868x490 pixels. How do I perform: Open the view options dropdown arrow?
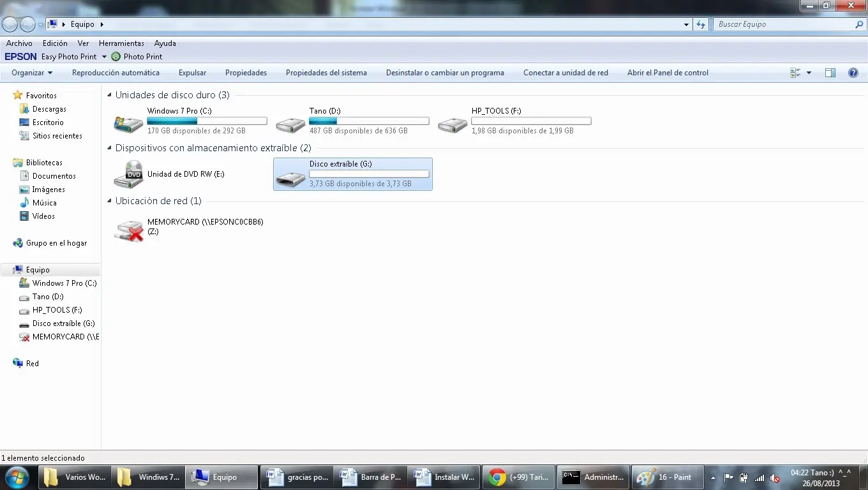(x=809, y=73)
